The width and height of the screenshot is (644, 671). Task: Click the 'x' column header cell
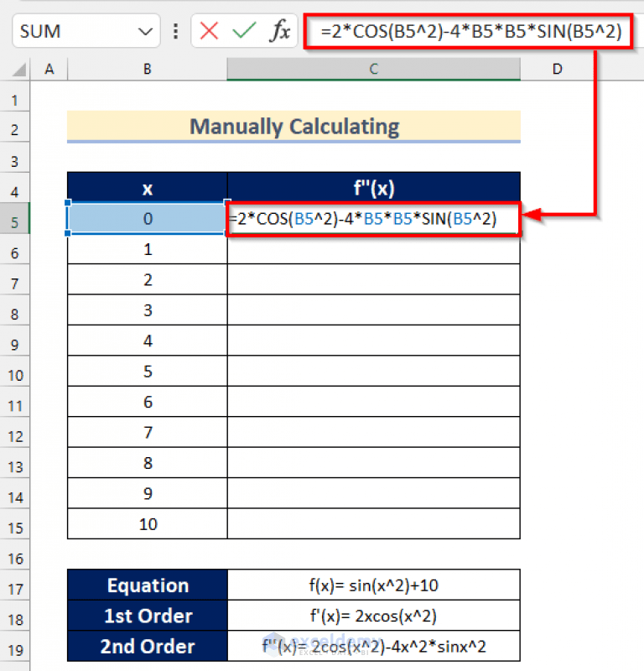pyautogui.click(x=148, y=188)
